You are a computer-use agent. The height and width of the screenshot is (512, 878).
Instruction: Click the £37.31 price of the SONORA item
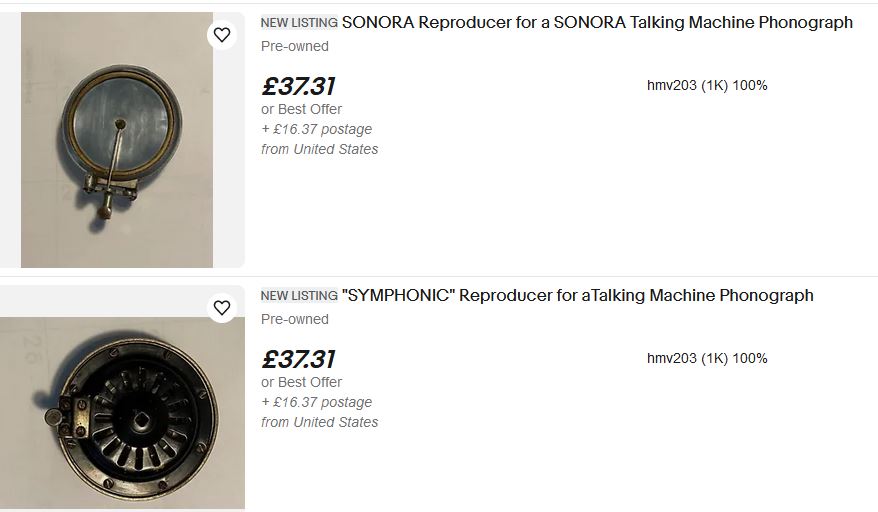298,86
